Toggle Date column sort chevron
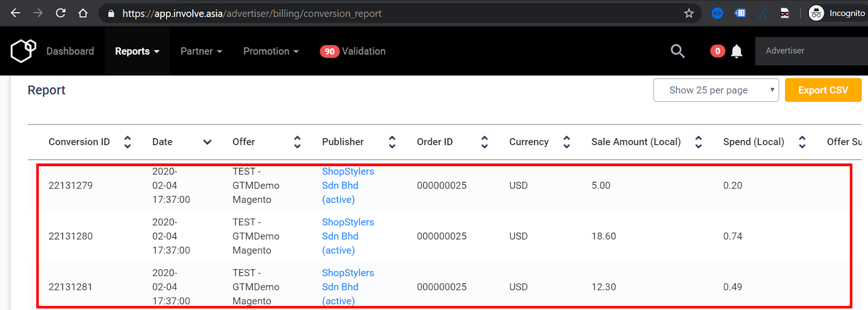 point(207,142)
